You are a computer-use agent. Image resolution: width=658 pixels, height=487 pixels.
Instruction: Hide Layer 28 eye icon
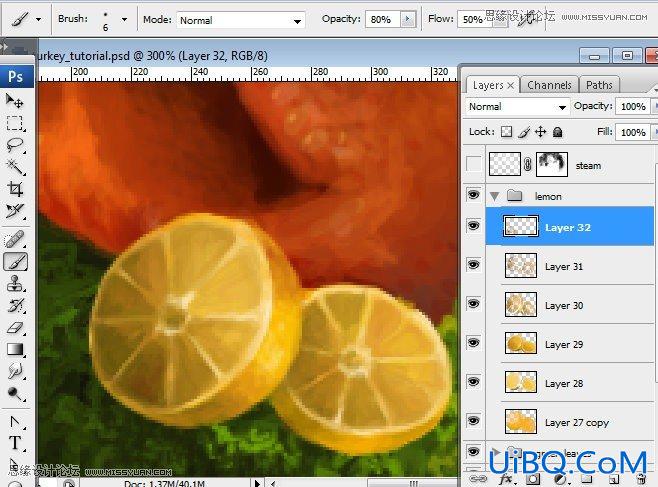[473, 382]
